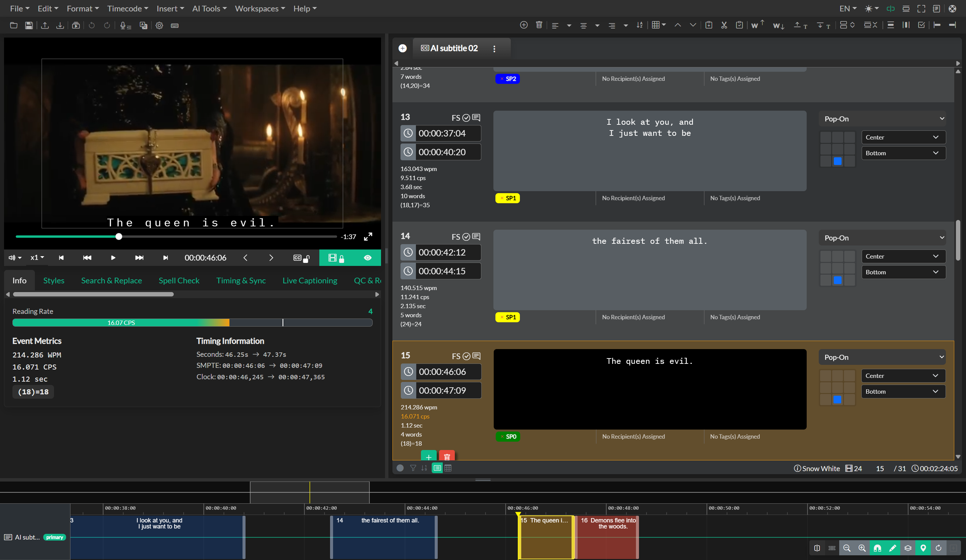Delete the event using the toolbar trash icon
The height and width of the screenshot is (560, 966).
point(539,25)
